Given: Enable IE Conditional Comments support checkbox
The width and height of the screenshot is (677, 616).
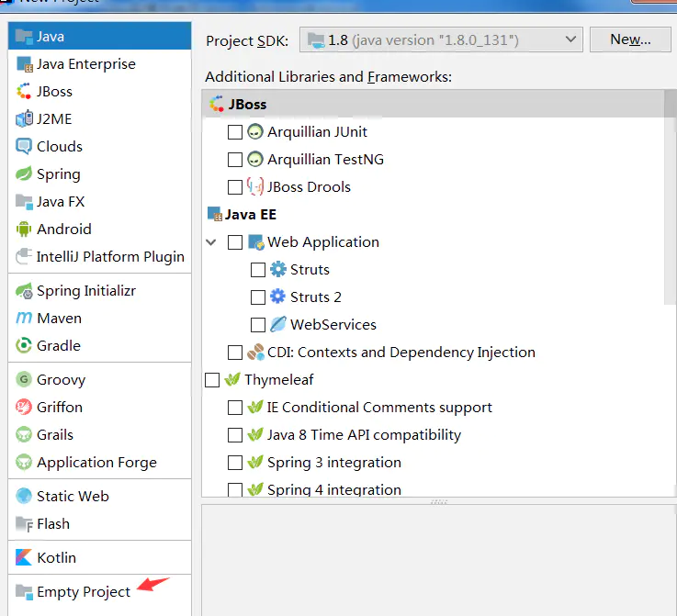Looking at the screenshot, I should pos(235,408).
